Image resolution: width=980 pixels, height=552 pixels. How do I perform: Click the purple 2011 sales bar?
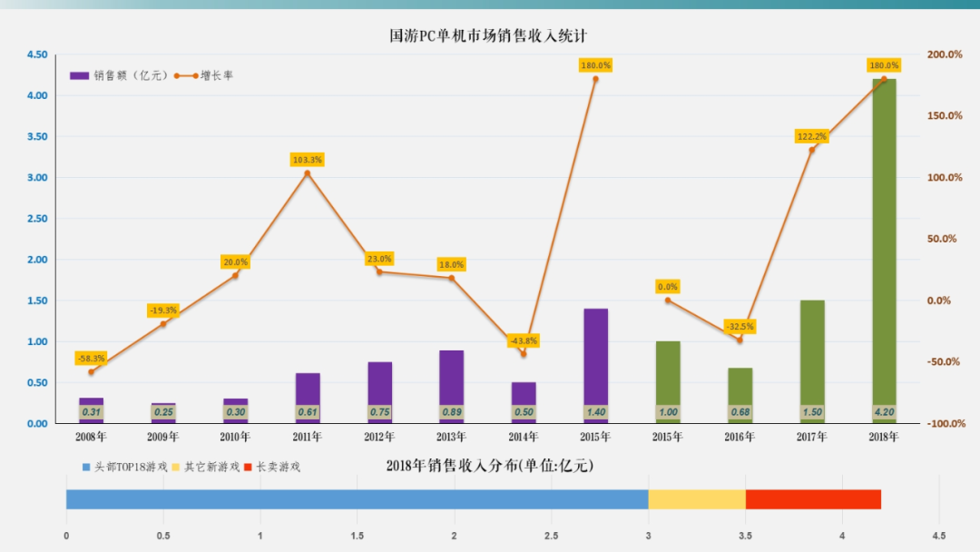tap(308, 399)
